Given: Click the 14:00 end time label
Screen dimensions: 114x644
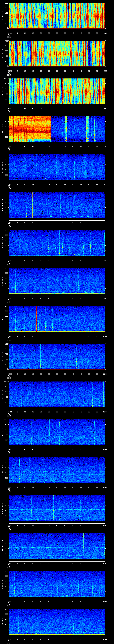Looking at the screenshot, I should (105, 487).
